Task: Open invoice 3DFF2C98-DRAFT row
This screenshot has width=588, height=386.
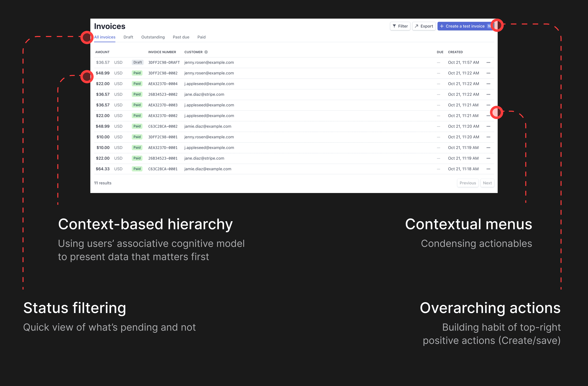Action: click(164, 62)
